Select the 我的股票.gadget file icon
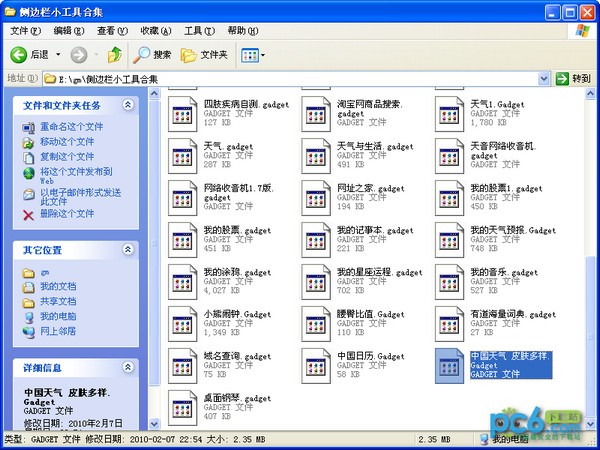This screenshot has width=600, height=450. [x=183, y=240]
